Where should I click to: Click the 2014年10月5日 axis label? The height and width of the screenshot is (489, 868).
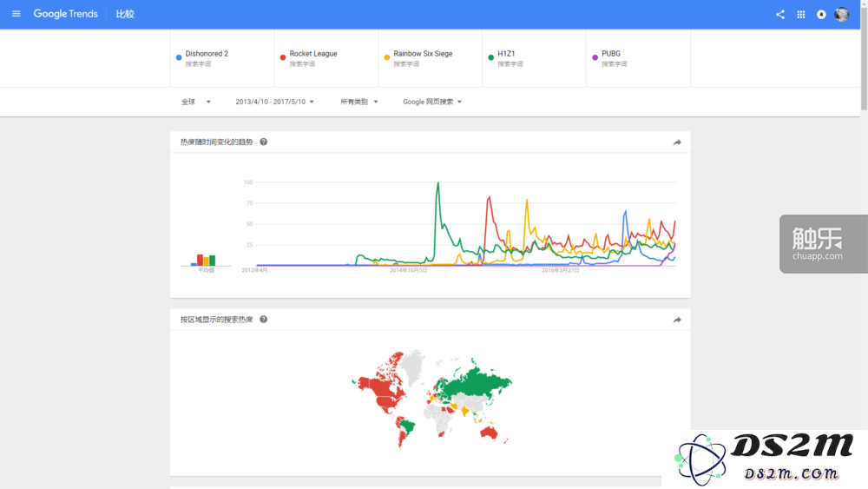(x=409, y=270)
